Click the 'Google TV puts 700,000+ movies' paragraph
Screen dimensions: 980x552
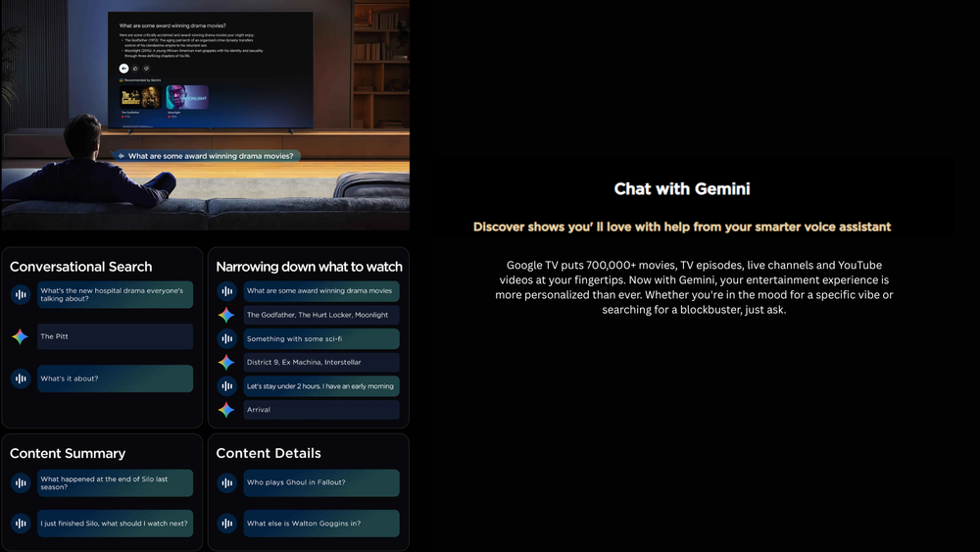tap(694, 287)
